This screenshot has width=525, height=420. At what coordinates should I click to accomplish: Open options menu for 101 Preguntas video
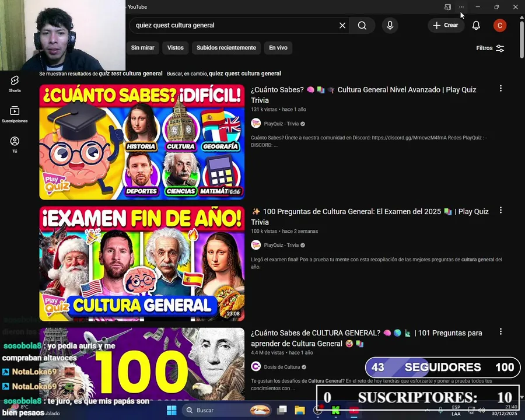pos(501,331)
